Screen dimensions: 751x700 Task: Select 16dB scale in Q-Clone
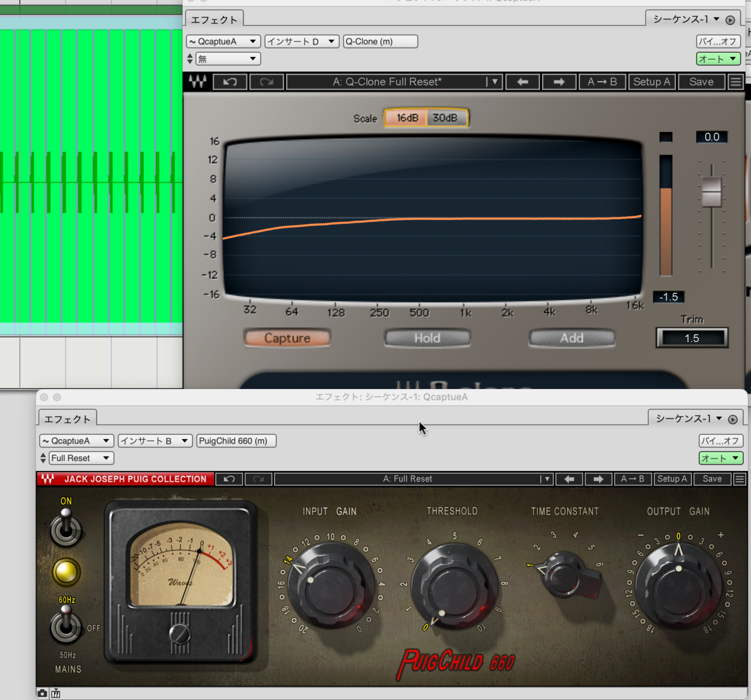coord(407,118)
